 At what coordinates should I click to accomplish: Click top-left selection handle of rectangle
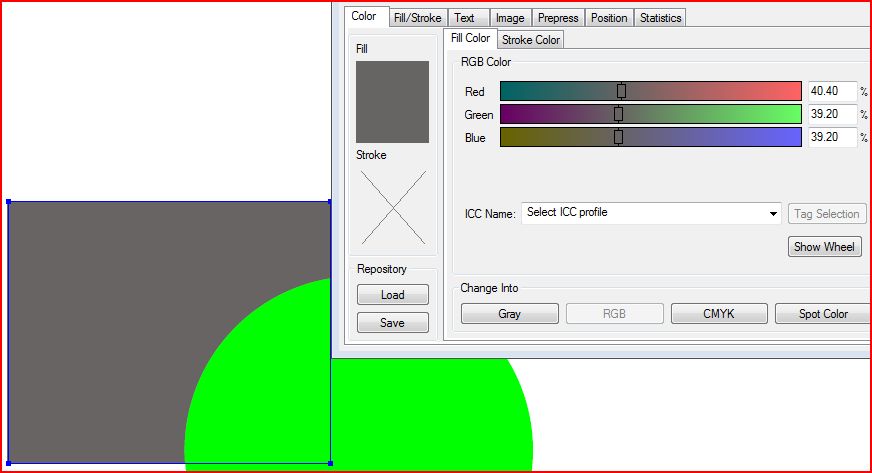pyautogui.click(x=8, y=202)
